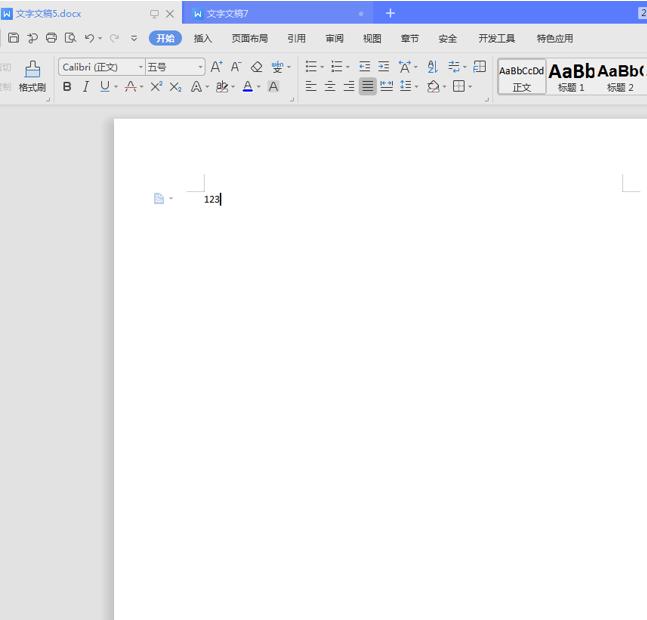Switch to the 页面布局 tab

[x=249, y=38]
